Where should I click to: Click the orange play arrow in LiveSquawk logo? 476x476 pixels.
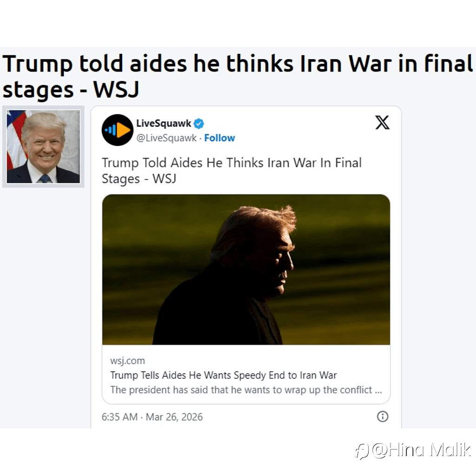click(123, 130)
